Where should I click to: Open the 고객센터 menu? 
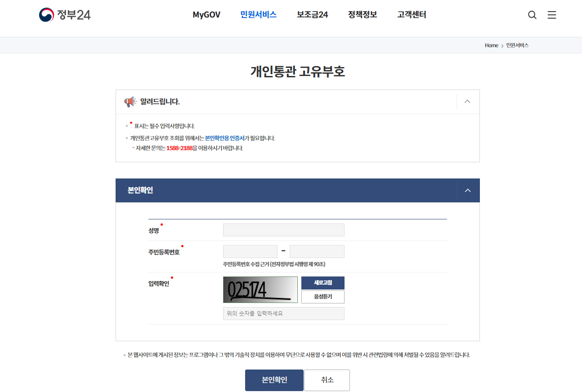[x=412, y=14]
